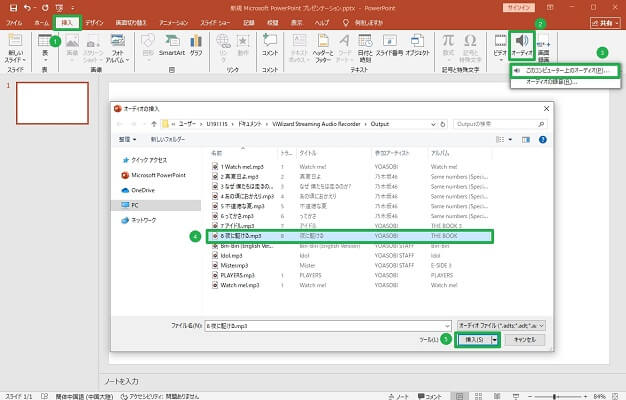Switch to normal view in status bar
This screenshot has width=626, height=400.
(x=460, y=396)
